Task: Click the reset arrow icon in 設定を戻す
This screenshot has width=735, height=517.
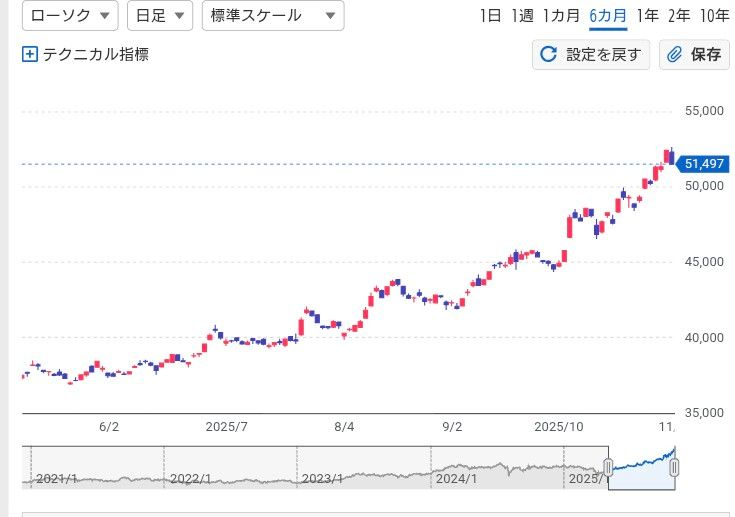Action: (548, 55)
